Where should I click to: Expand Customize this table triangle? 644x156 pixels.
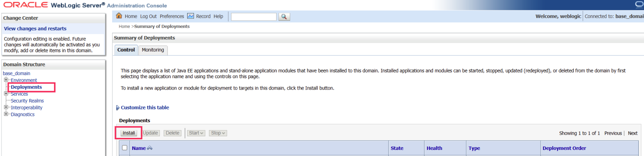click(x=118, y=108)
